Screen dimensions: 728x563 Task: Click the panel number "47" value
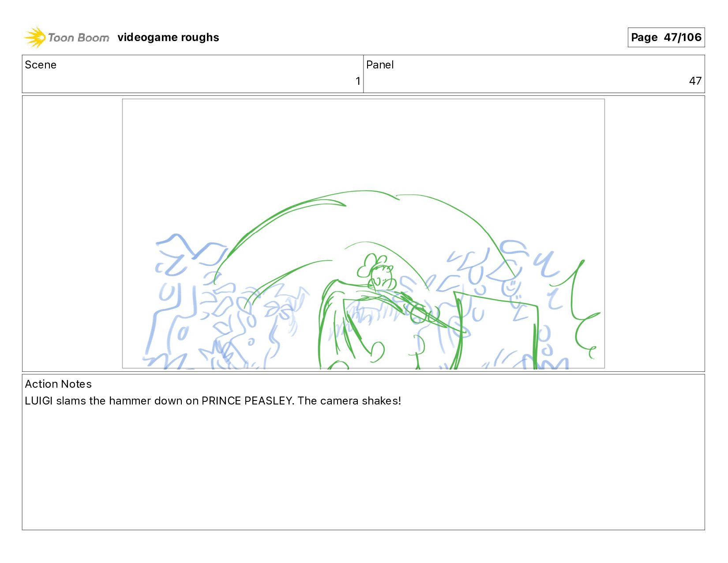695,81
